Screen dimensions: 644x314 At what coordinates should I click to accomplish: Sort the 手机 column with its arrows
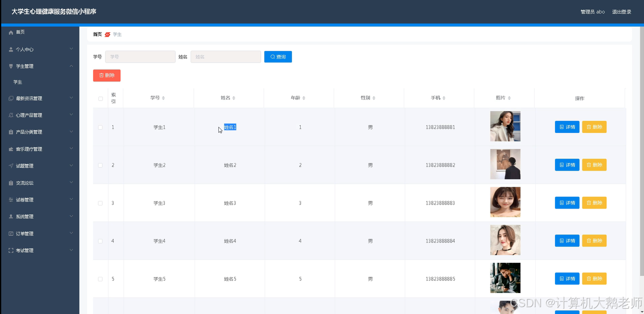pyautogui.click(x=444, y=98)
